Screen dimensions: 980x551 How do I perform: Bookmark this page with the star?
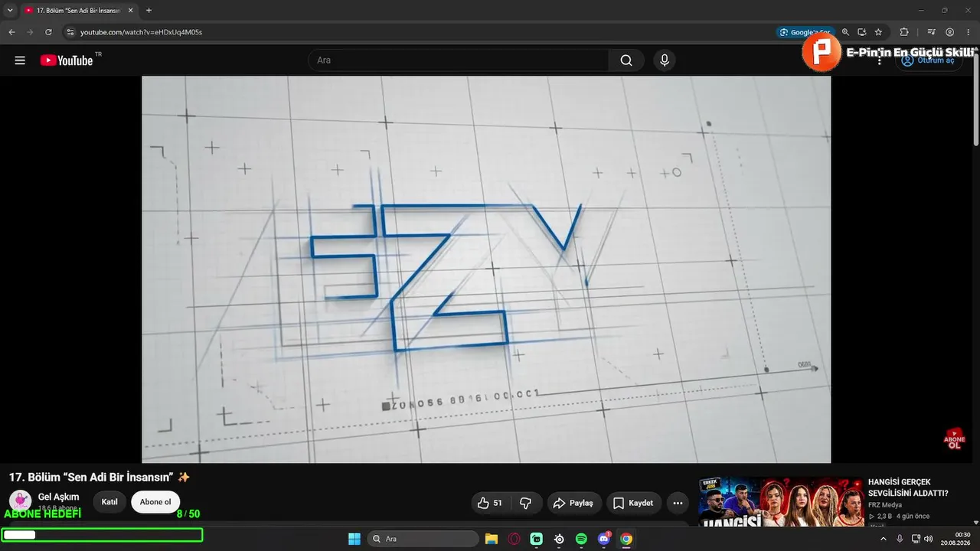(878, 32)
